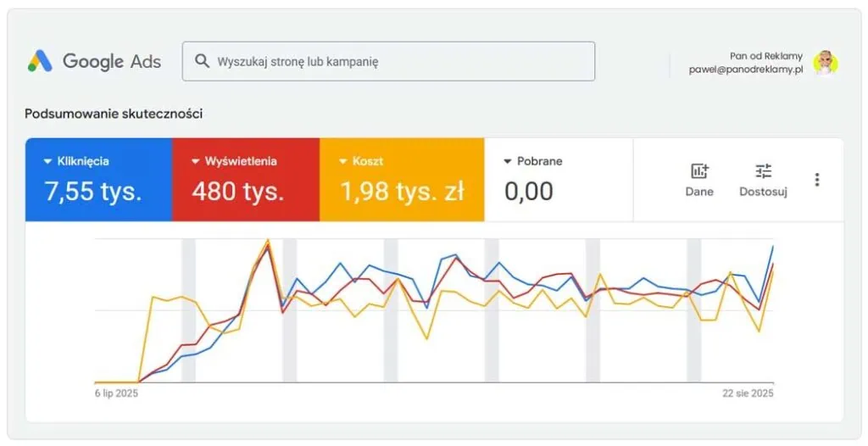Expand the Wyświetlenia metric dropdown arrow

pyautogui.click(x=196, y=161)
